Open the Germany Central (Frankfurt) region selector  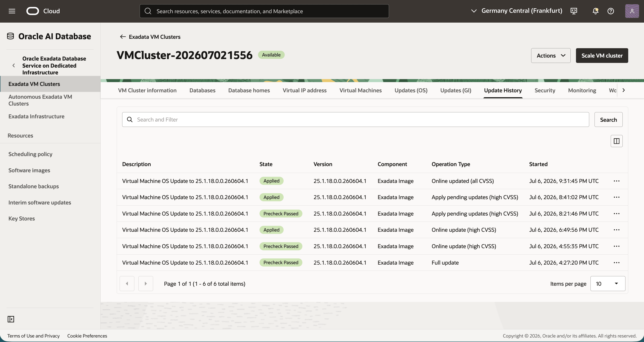tap(516, 11)
